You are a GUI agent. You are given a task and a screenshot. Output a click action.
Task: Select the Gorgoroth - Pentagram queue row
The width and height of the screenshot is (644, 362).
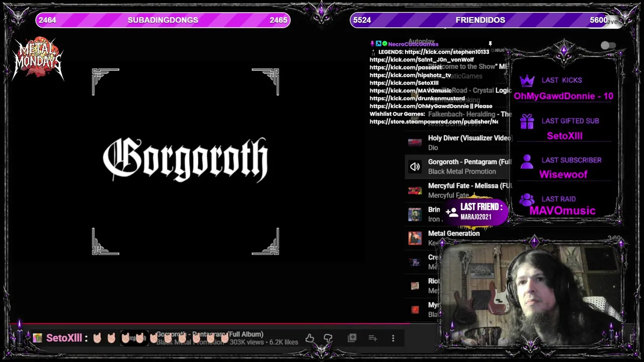click(x=458, y=166)
